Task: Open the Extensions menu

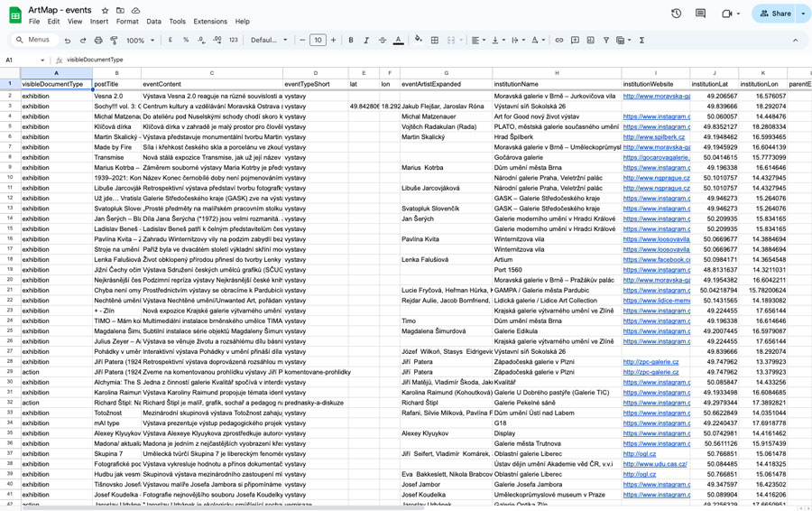Action: (210, 22)
